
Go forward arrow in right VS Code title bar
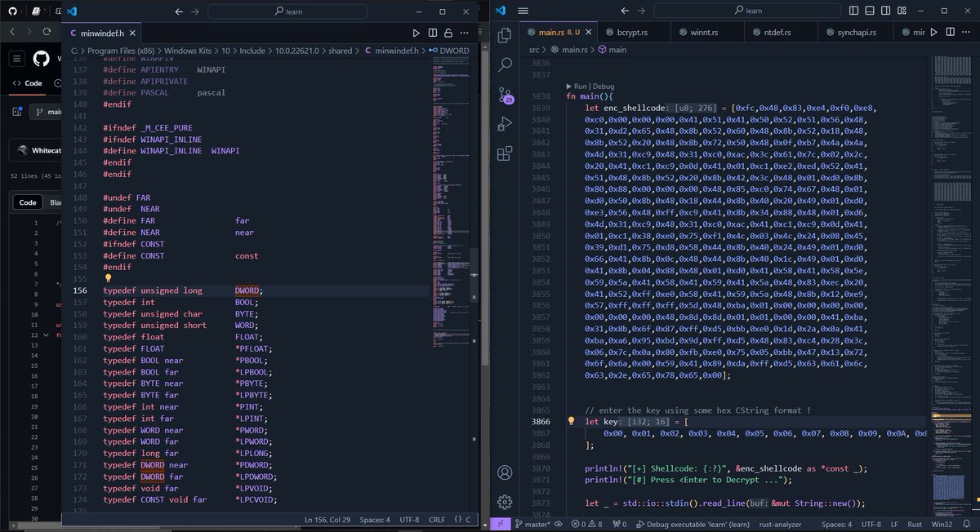point(643,11)
